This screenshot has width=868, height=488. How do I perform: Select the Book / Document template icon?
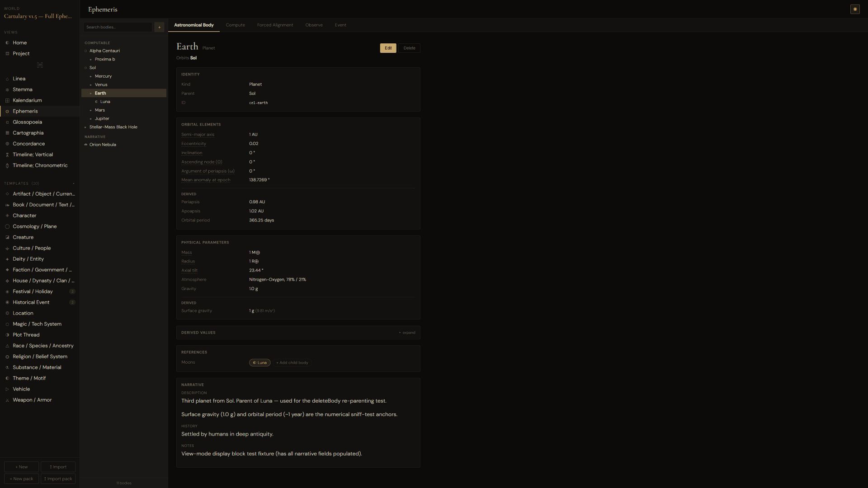click(7, 205)
